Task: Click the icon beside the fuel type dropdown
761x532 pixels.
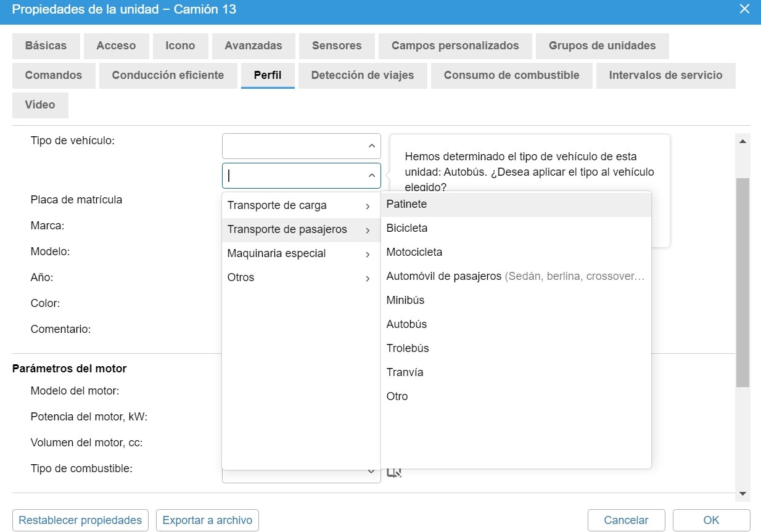Action: [394, 472]
